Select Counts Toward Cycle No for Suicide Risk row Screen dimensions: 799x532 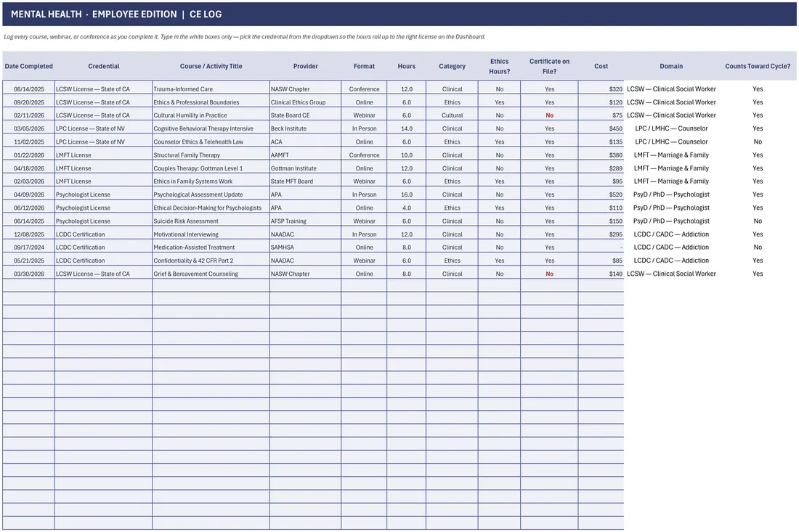click(758, 221)
